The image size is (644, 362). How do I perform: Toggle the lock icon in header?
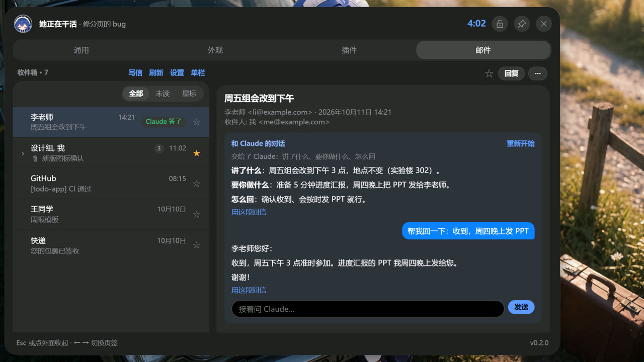pyautogui.click(x=500, y=24)
